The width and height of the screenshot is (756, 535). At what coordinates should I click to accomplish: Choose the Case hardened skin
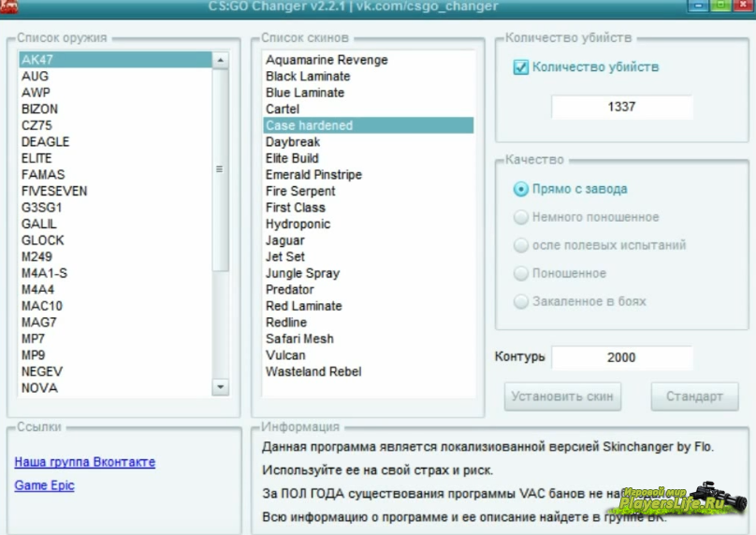(x=369, y=125)
